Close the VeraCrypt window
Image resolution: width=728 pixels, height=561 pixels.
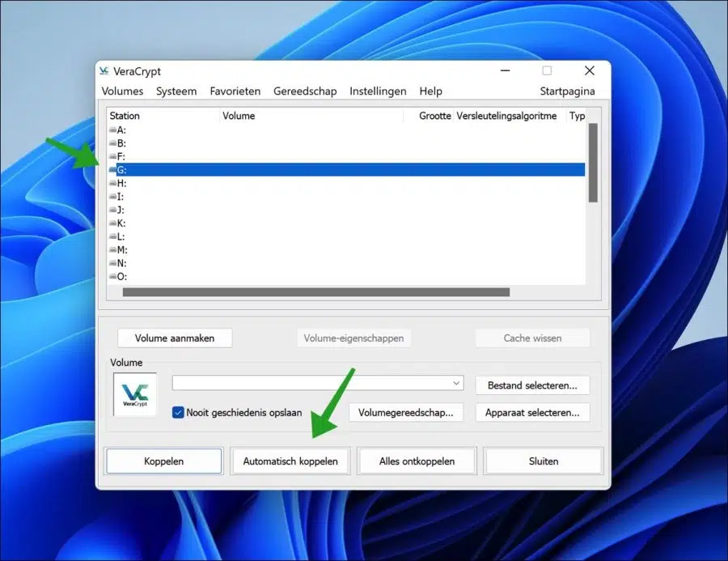pyautogui.click(x=590, y=70)
